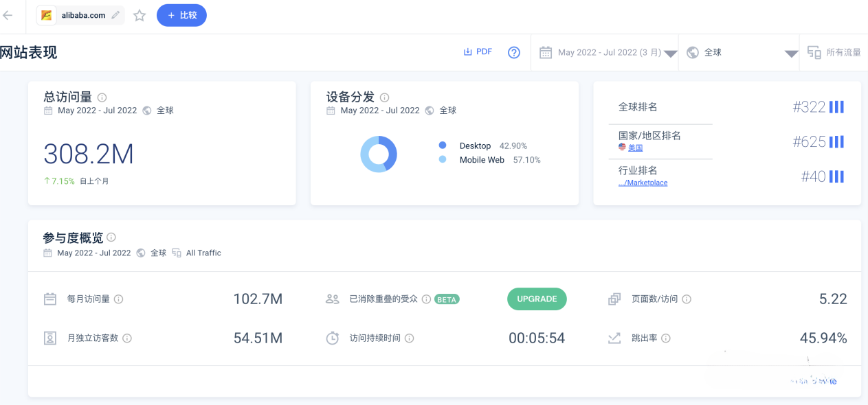Click the 网站表现 page heading
The height and width of the screenshot is (405, 868).
coord(29,52)
